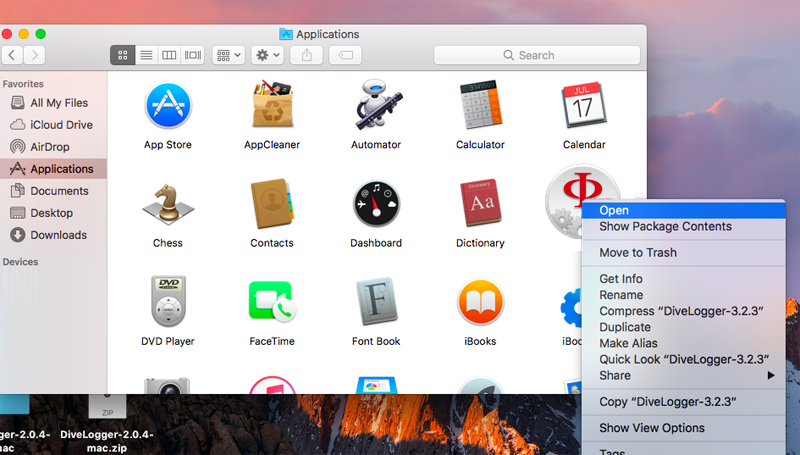Choose Duplicate in context menu
This screenshot has height=455, width=800.
[x=683, y=327]
